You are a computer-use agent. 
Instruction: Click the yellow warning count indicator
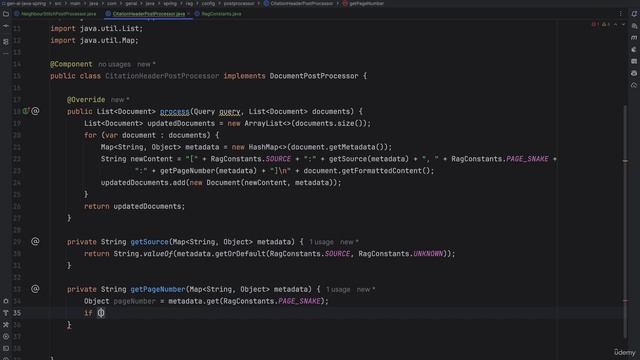click(x=606, y=24)
